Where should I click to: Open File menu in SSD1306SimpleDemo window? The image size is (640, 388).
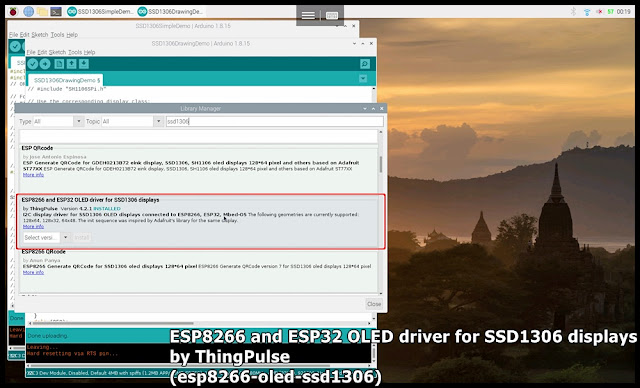[x=13, y=35]
